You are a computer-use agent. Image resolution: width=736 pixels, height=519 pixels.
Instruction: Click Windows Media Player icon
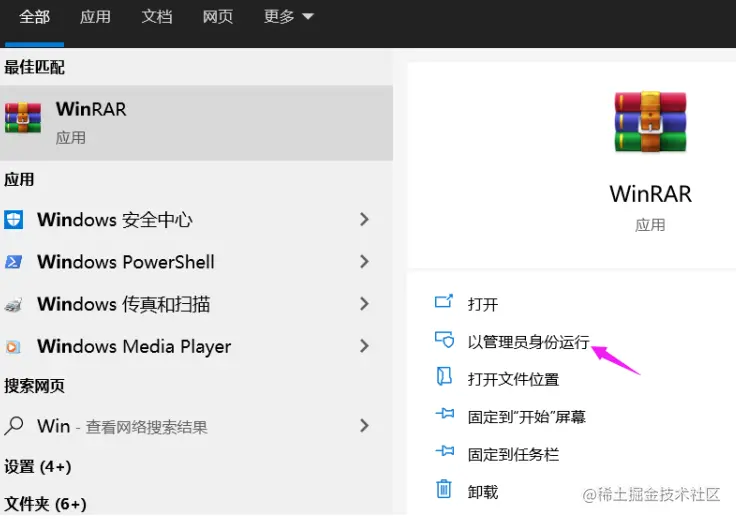pos(13,347)
